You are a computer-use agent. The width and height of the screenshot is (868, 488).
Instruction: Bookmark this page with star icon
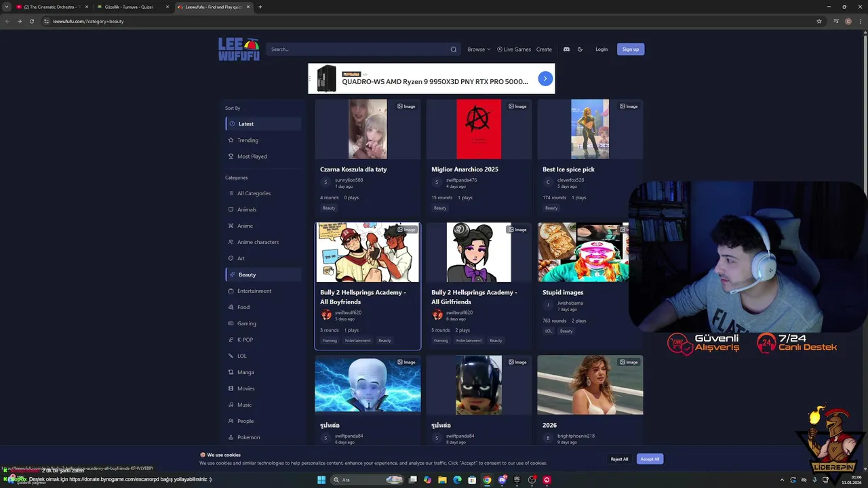click(819, 21)
